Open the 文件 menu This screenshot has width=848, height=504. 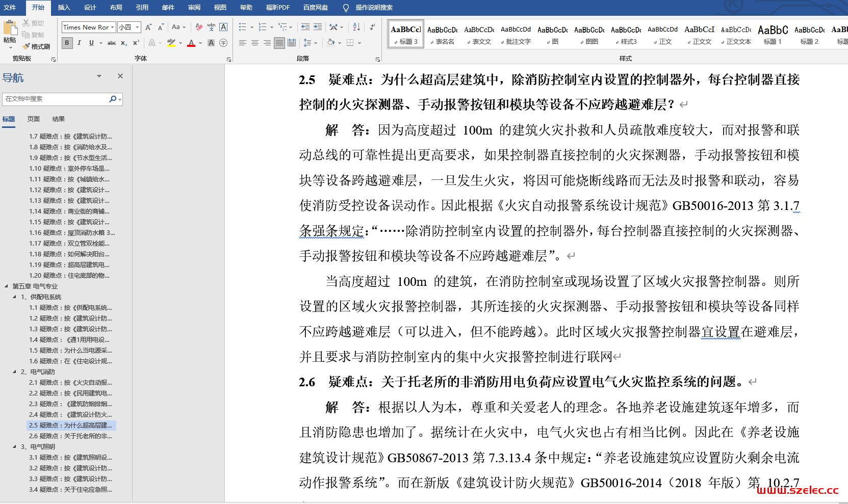10,7
